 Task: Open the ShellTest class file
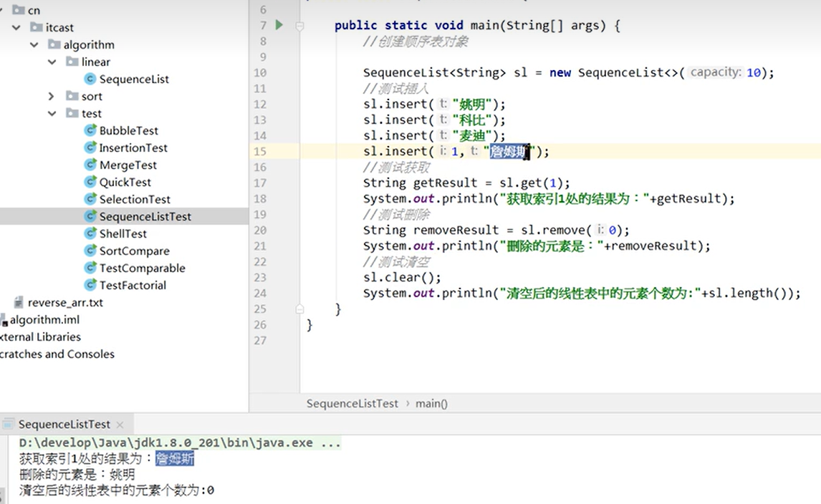pyautogui.click(x=123, y=233)
